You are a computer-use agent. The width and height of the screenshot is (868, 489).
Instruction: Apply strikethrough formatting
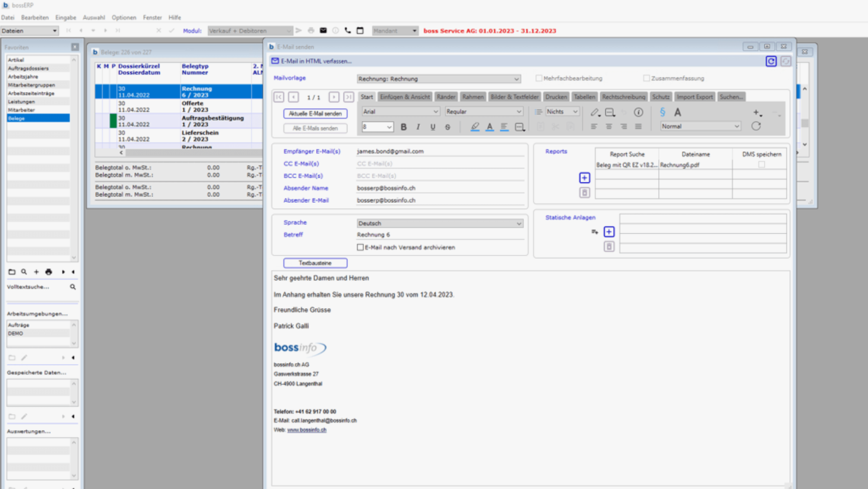coord(447,126)
